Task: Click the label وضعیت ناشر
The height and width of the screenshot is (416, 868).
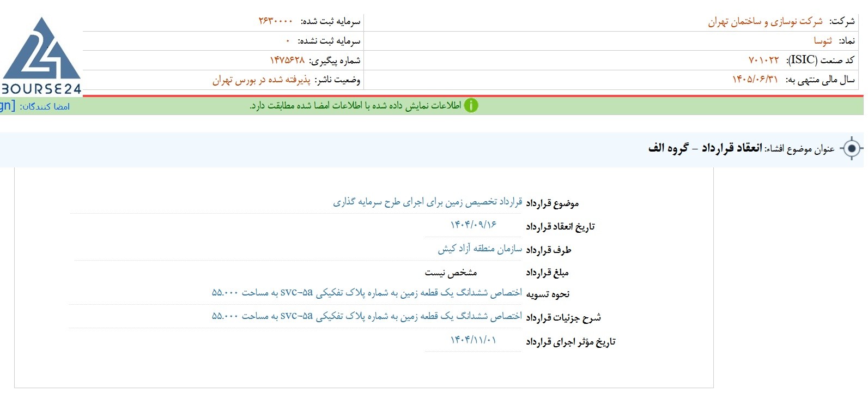Action: [338, 80]
